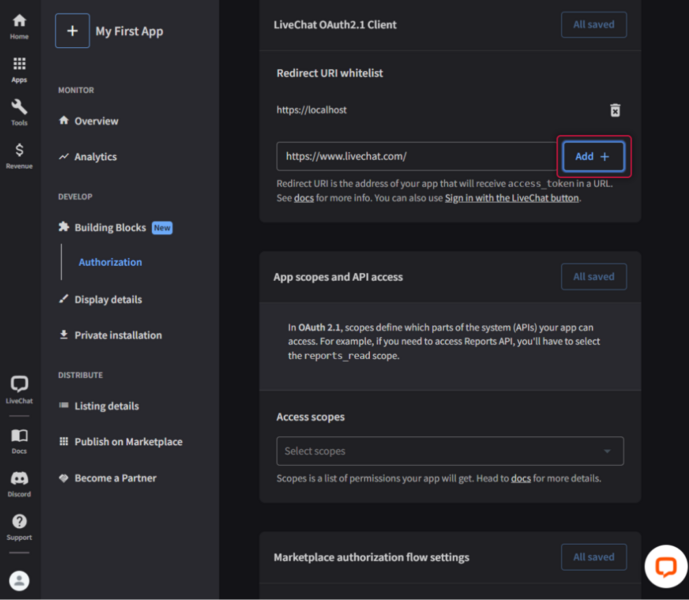The height and width of the screenshot is (600, 689).
Task: Select Building Blocks in the sidebar
Action: click(110, 228)
